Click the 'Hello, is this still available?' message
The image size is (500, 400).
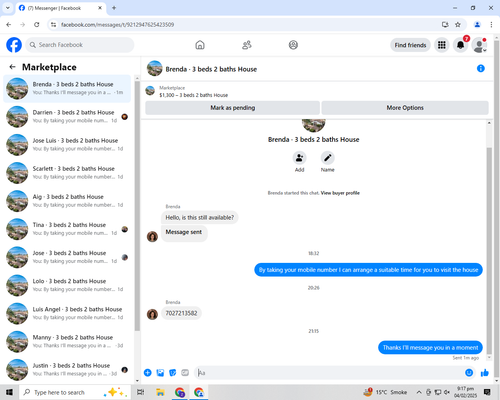(x=200, y=217)
